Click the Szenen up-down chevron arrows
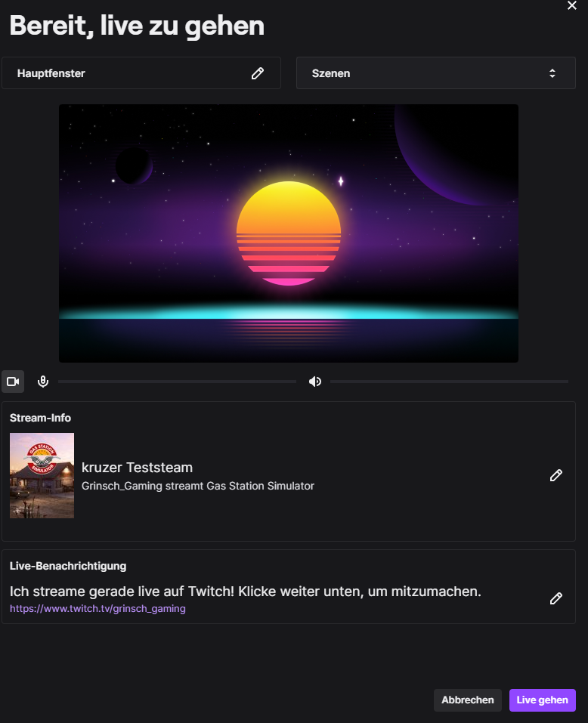Viewport: 588px width, 723px height. [x=552, y=73]
